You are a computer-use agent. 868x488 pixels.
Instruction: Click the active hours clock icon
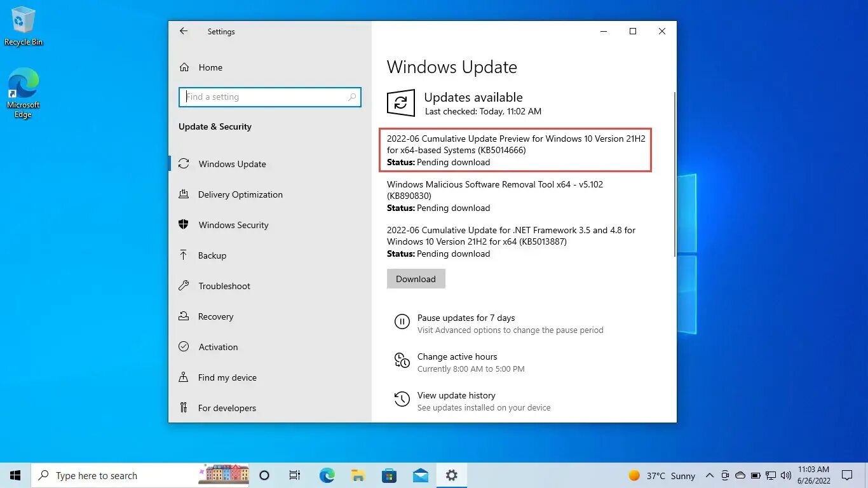point(402,360)
